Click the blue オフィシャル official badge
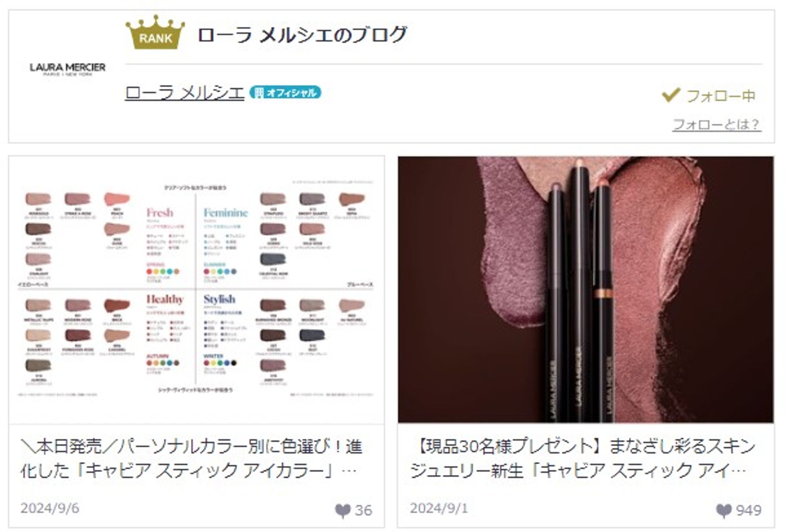This screenshot has width=788, height=532. click(285, 92)
